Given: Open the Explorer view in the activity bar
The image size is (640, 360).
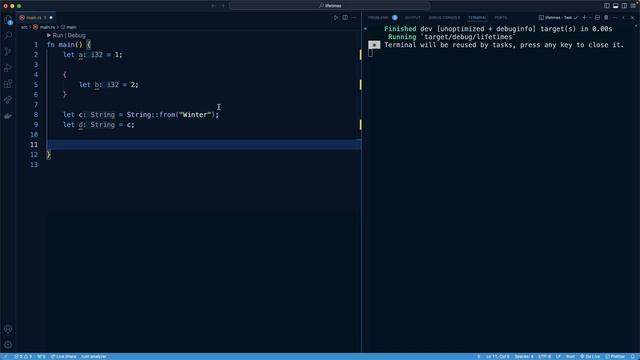Looking at the screenshot, I should pos(8,20).
